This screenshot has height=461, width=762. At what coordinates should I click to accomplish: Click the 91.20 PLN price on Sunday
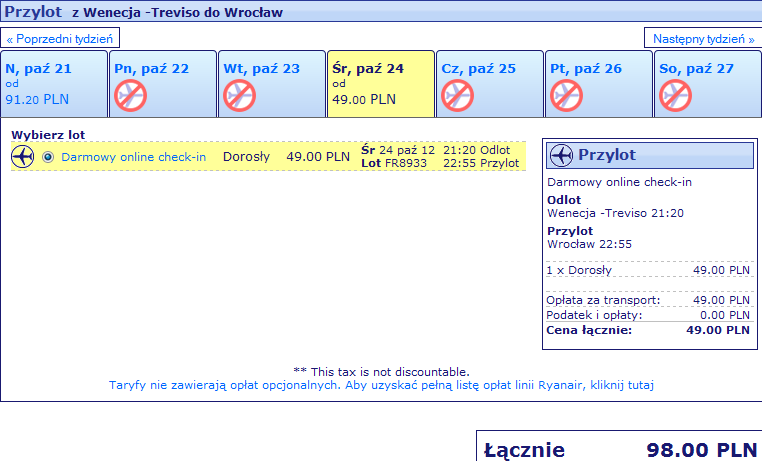tap(36, 99)
